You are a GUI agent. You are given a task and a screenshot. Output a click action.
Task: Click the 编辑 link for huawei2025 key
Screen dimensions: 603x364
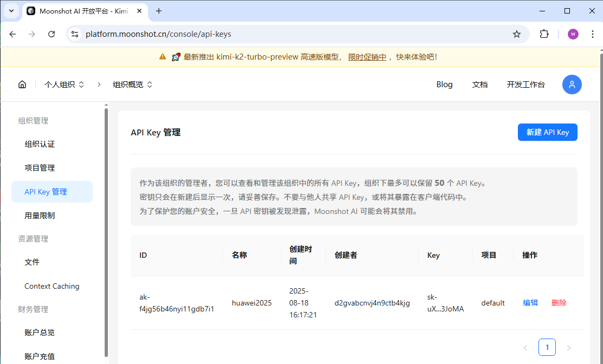point(530,303)
